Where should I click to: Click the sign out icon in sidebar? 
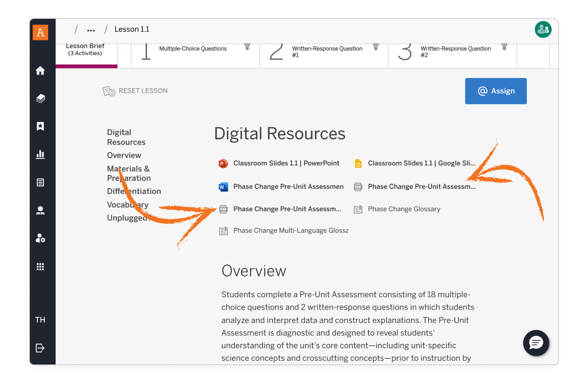[x=40, y=348]
